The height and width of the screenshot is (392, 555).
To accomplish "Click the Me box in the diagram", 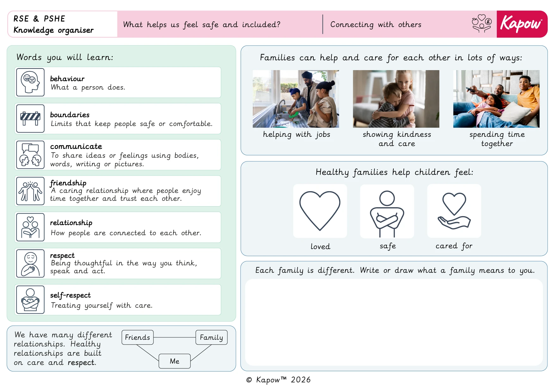I will pos(175,361).
